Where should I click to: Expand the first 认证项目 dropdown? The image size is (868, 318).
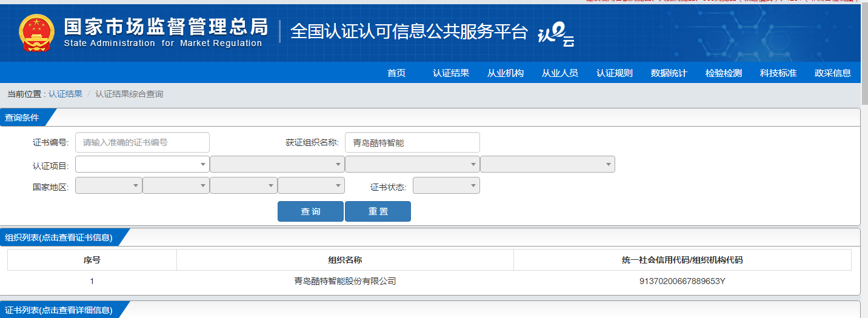[142, 164]
